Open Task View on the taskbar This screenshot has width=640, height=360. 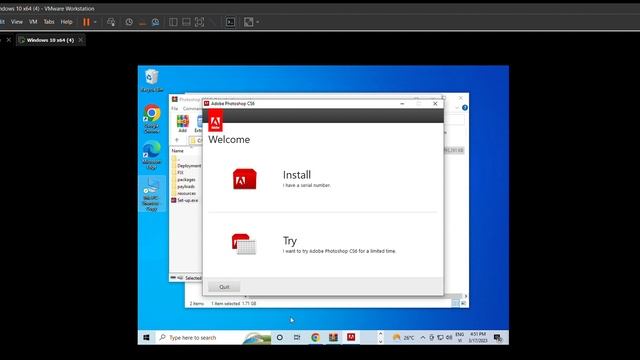pos(297,338)
